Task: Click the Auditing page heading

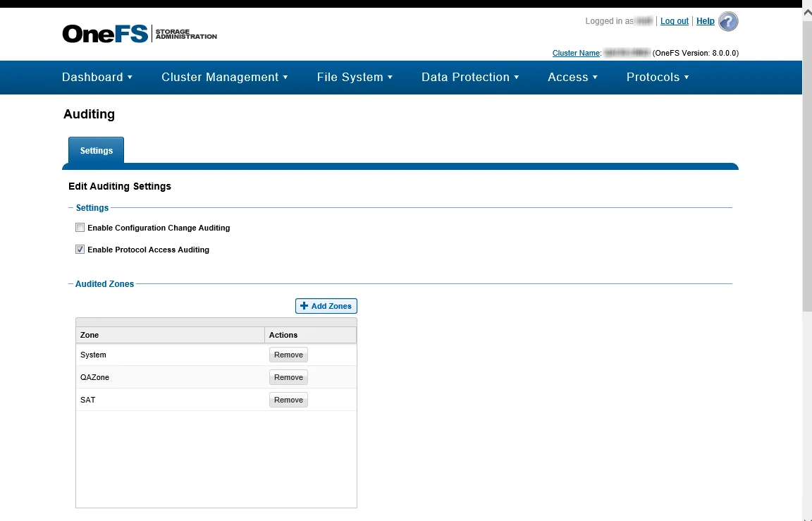Action: (89, 114)
